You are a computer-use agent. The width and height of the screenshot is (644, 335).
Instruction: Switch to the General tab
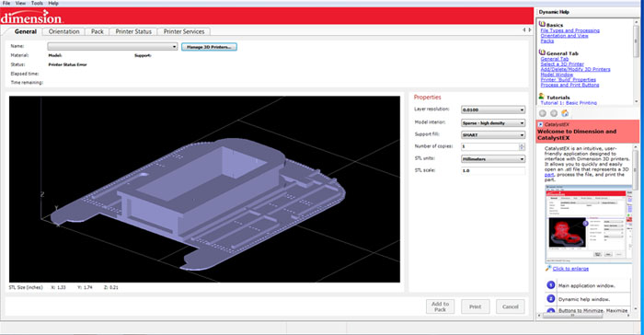tap(26, 31)
